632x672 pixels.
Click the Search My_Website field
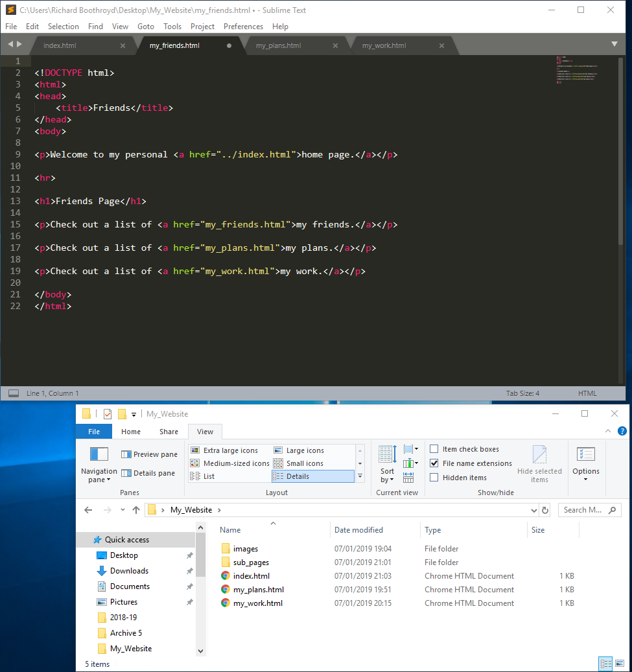click(589, 510)
